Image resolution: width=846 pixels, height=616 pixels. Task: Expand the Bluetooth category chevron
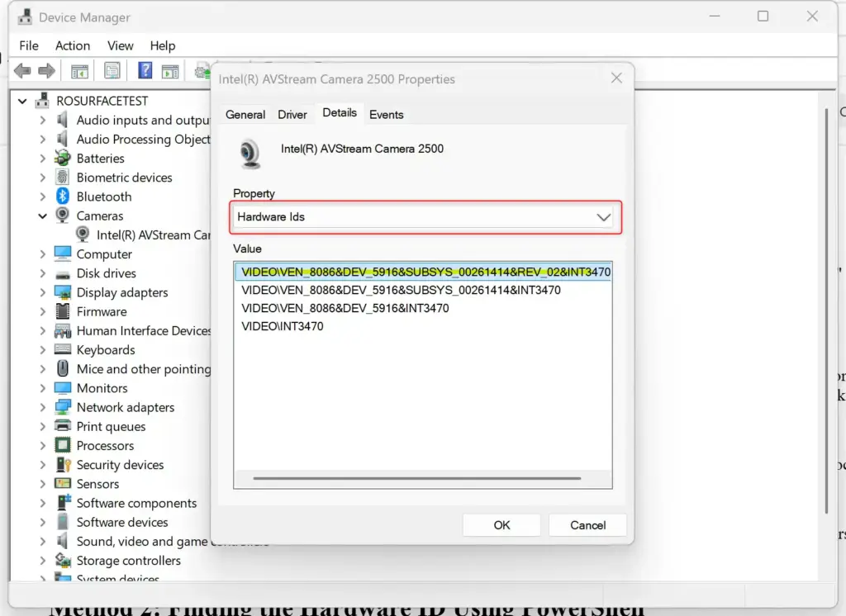[43, 197]
